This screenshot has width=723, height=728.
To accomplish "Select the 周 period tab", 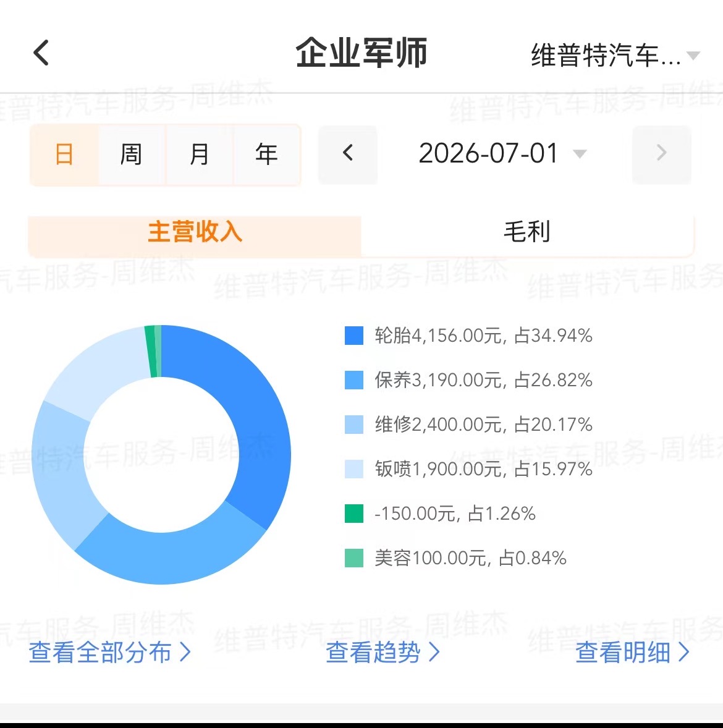I will (132, 154).
